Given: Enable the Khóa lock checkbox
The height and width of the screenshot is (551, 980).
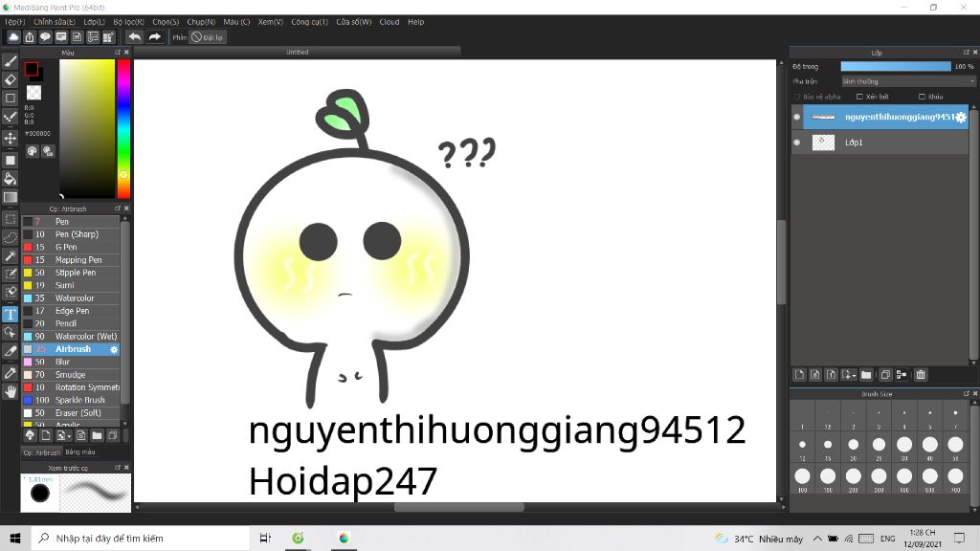Looking at the screenshot, I should (x=922, y=97).
